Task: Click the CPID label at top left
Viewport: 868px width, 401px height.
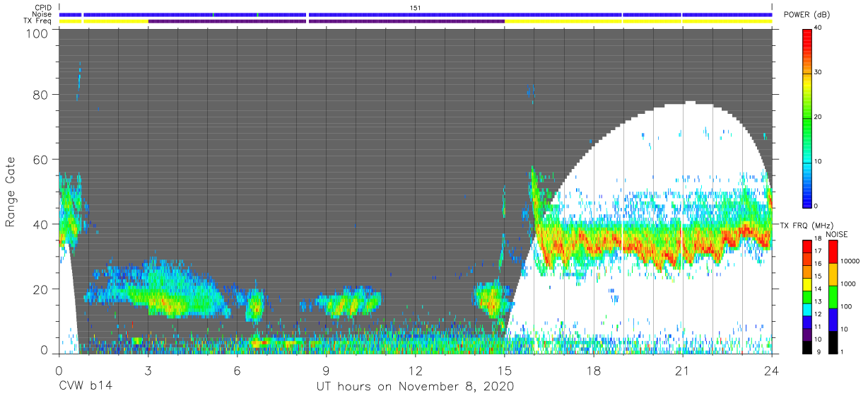Action: [42, 8]
